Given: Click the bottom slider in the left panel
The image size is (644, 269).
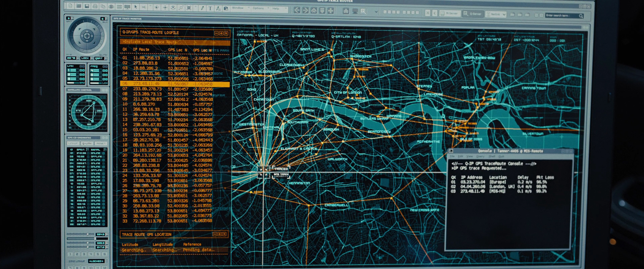Looking at the screenshot, I should 80,247.
